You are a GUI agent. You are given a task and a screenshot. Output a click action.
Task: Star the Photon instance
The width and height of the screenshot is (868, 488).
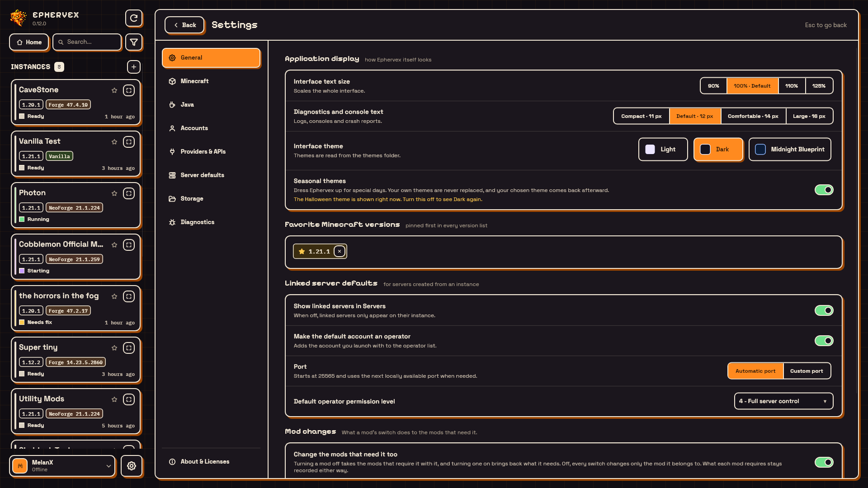114,193
